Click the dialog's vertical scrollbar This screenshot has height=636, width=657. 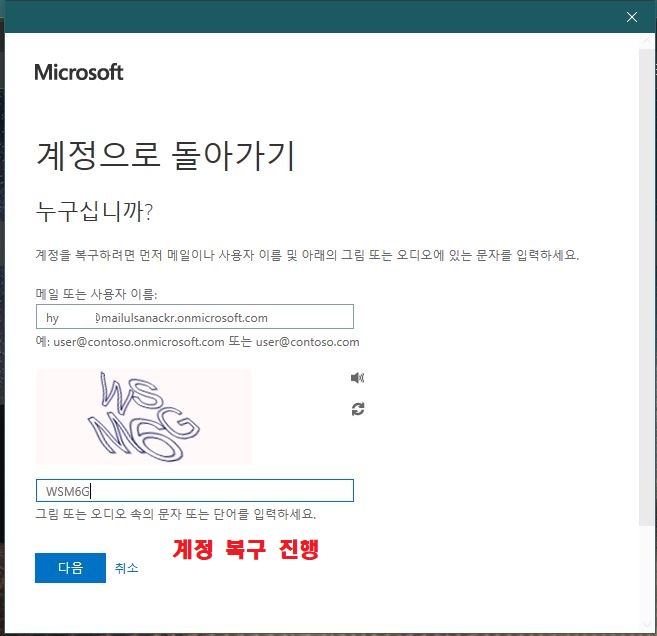pyautogui.click(x=645, y=287)
